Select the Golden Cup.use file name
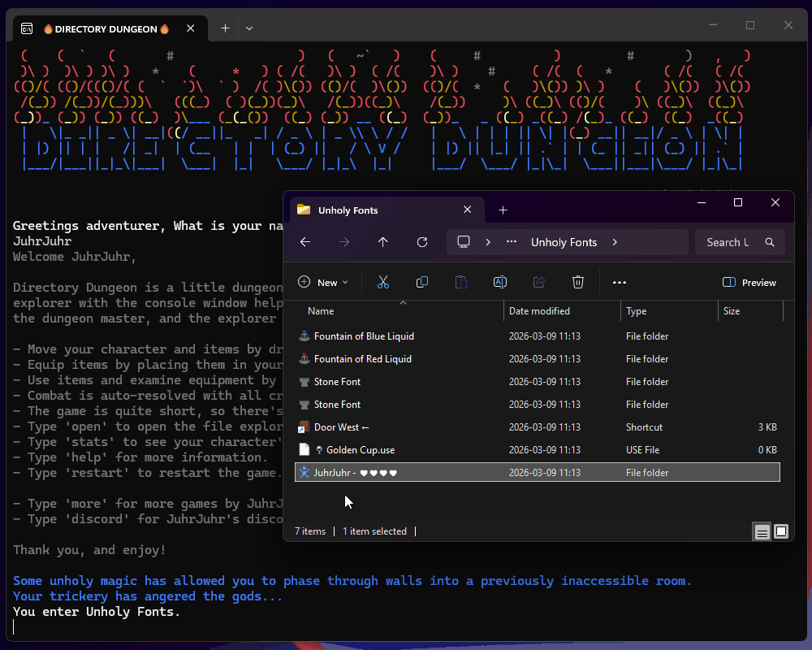 [x=355, y=450]
